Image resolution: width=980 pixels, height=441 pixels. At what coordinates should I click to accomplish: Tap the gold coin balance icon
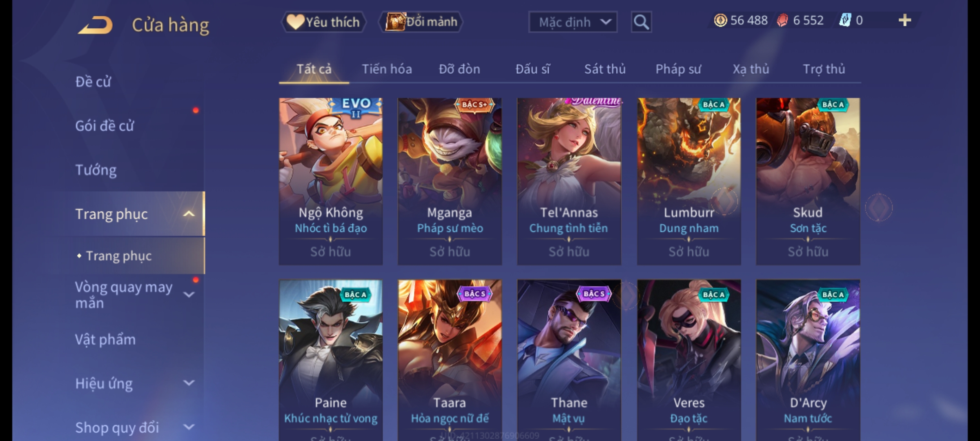[720, 20]
